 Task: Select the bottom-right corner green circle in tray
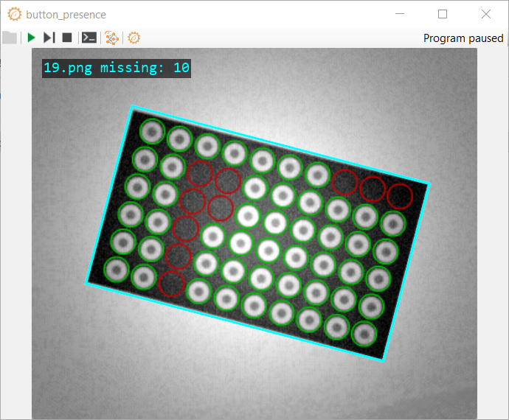coord(364,334)
